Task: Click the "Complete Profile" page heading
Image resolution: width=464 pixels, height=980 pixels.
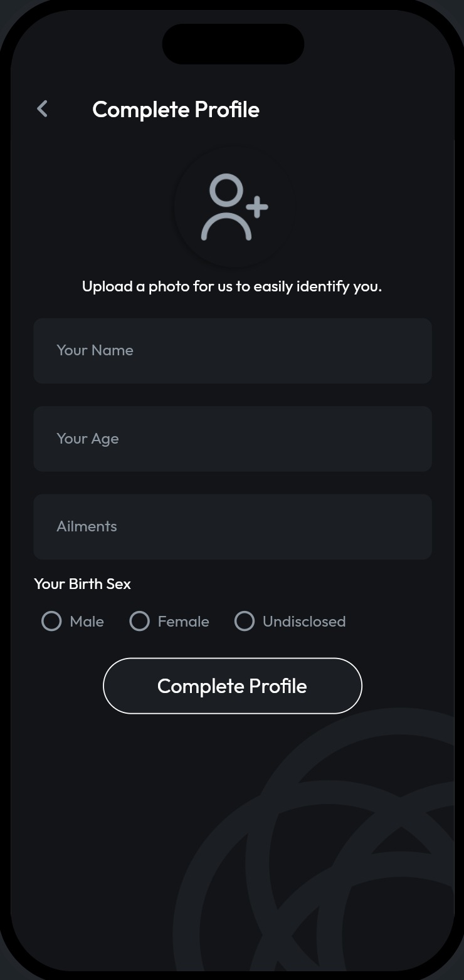Action: point(176,110)
